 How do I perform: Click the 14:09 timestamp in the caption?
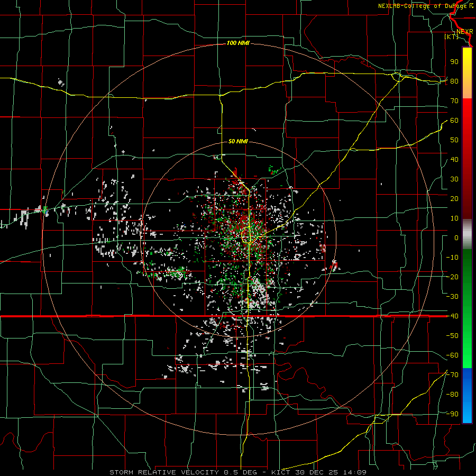354,472
